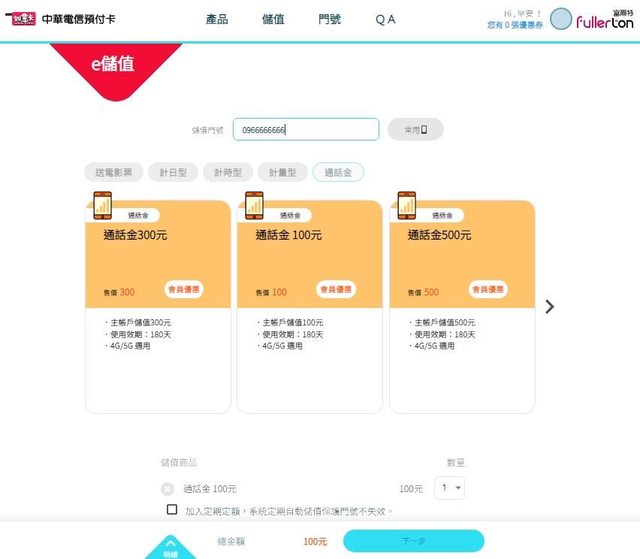Check the 加入定期定額 checkbox

click(172, 510)
